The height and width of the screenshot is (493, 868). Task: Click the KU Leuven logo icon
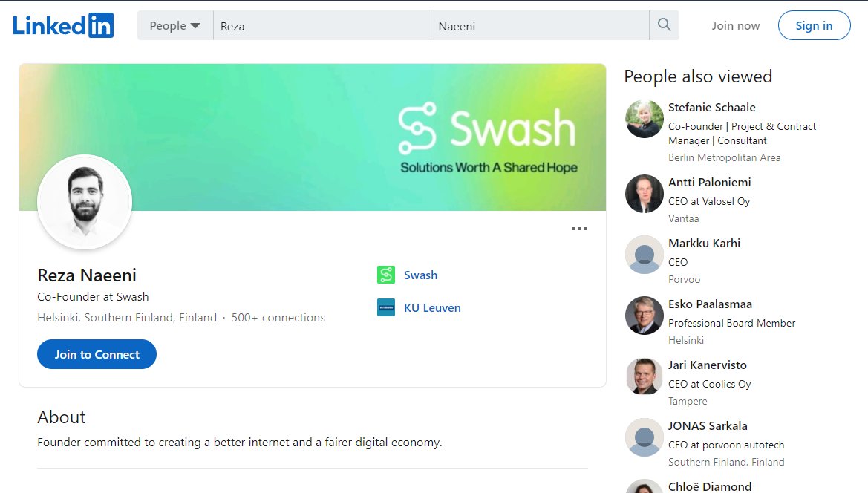tap(386, 307)
